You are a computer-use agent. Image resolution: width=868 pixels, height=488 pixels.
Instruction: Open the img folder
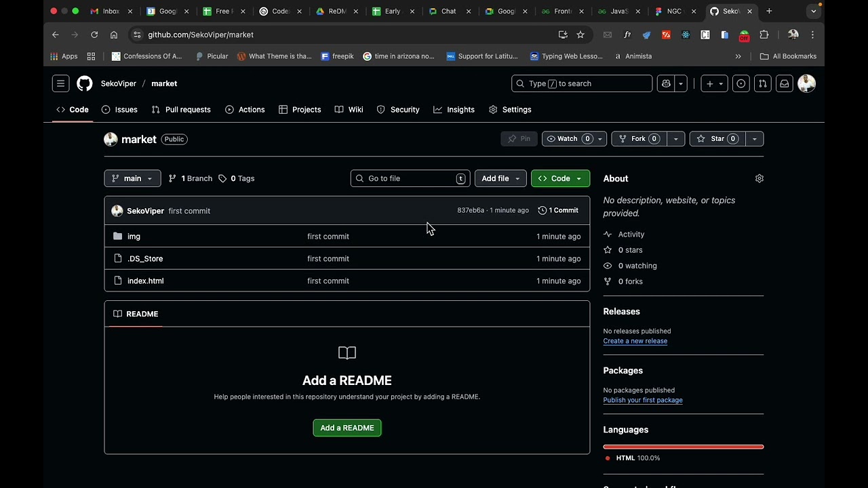(134, 237)
